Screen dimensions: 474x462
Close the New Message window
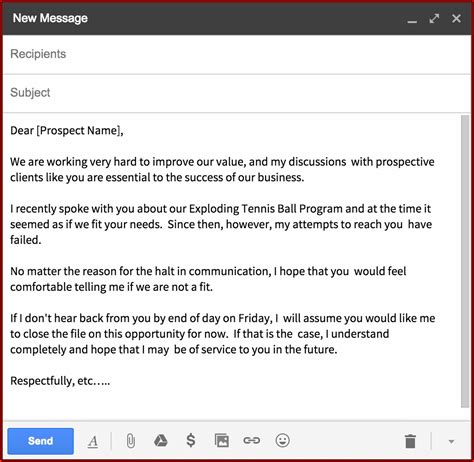point(456,18)
